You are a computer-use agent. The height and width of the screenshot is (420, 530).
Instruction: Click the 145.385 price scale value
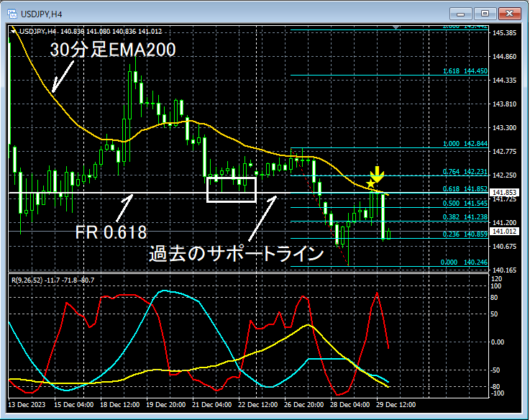pyautogui.click(x=504, y=33)
